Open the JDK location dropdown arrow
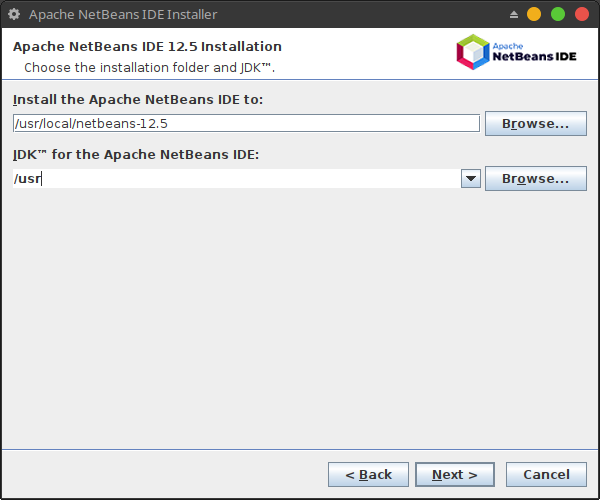The width and height of the screenshot is (600, 500). (471, 179)
